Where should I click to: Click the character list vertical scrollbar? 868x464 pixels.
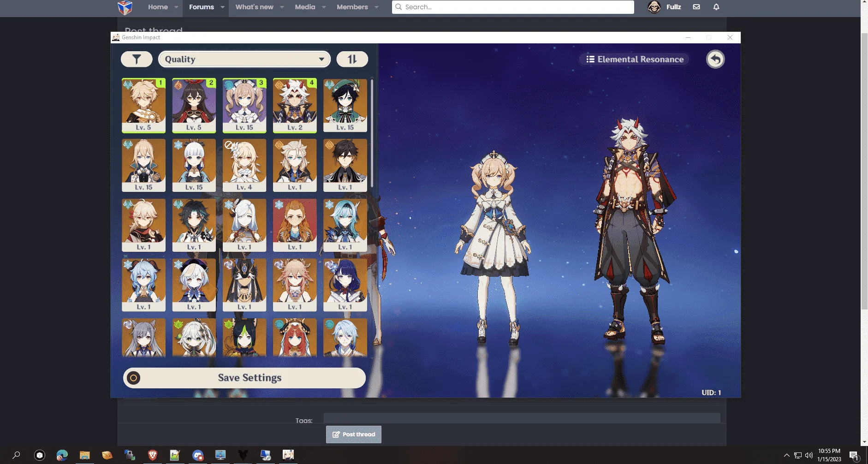click(372, 134)
